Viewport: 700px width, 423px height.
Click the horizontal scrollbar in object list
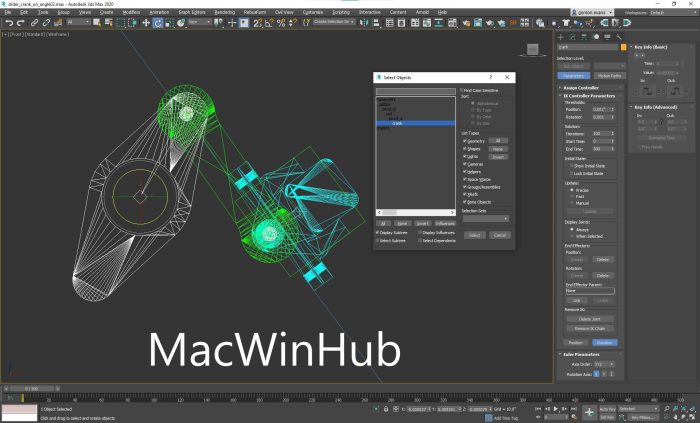point(416,212)
